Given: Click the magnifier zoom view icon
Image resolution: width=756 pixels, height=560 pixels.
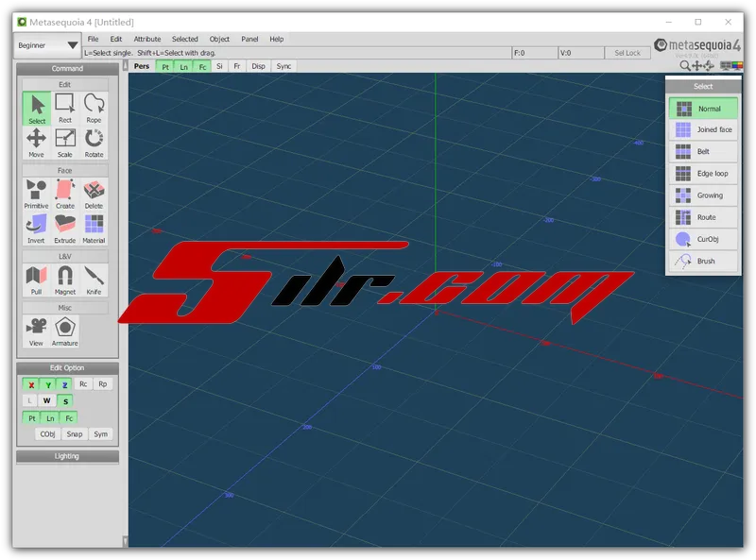Looking at the screenshot, I should (684, 65).
